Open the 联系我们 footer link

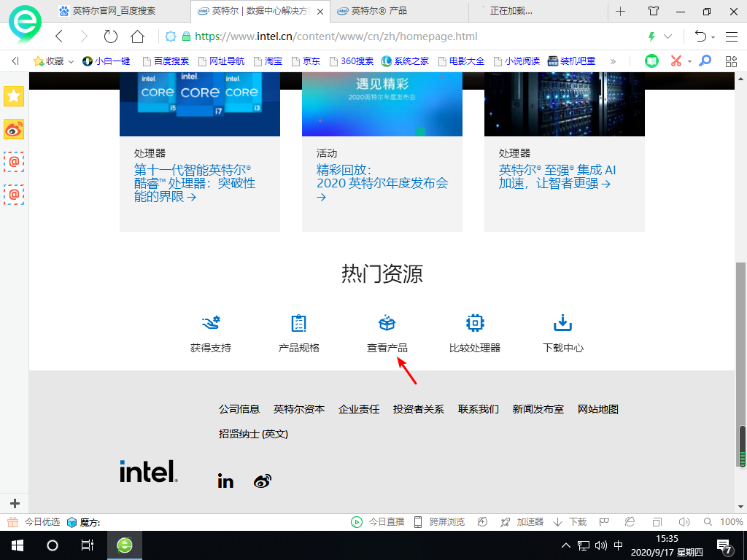point(478,409)
